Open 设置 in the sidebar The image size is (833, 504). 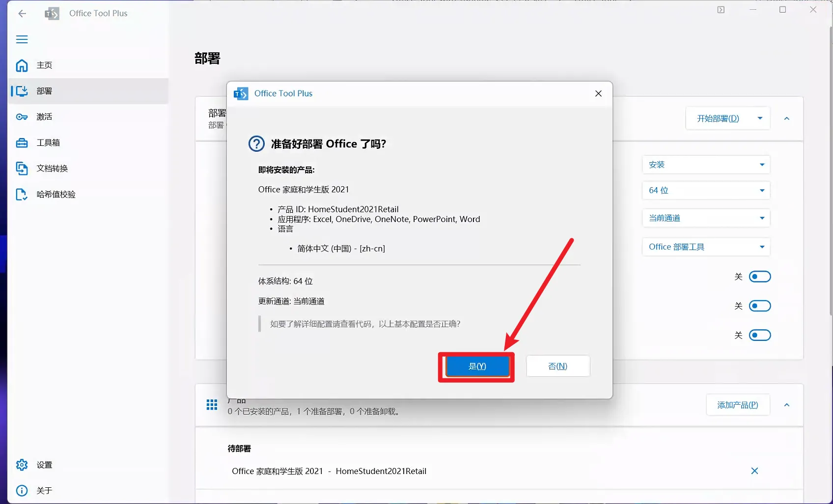click(x=88, y=465)
